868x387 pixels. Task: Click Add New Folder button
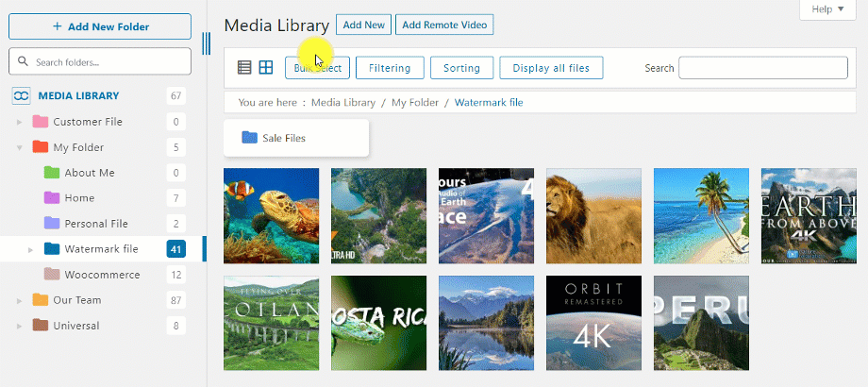[x=100, y=26]
